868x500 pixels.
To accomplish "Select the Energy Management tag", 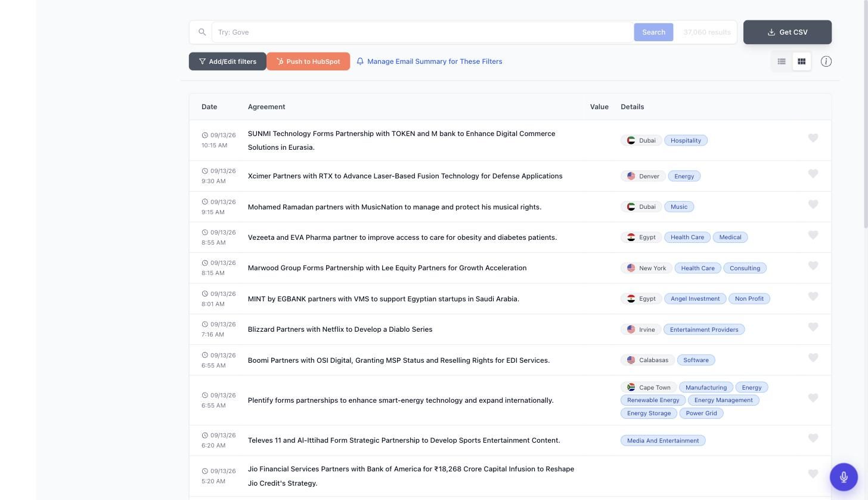I will [724, 400].
